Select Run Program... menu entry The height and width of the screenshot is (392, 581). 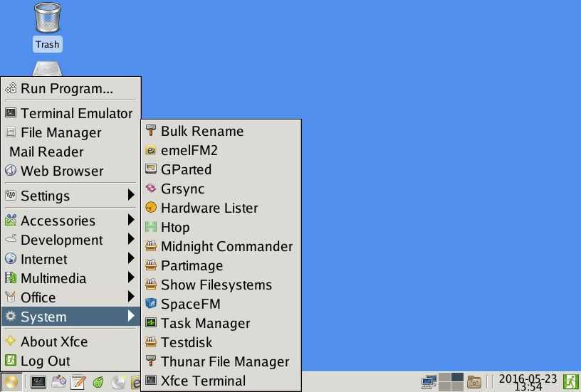point(66,89)
